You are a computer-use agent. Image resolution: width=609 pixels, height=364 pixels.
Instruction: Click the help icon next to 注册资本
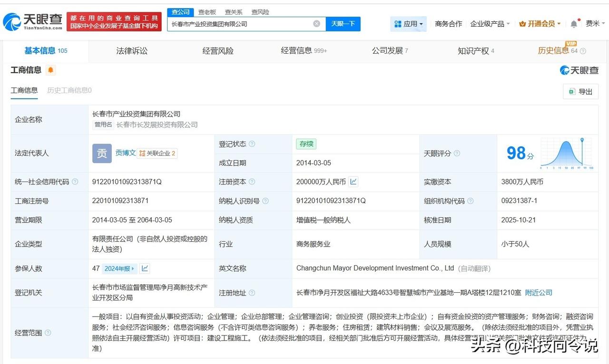click(252, 182)
